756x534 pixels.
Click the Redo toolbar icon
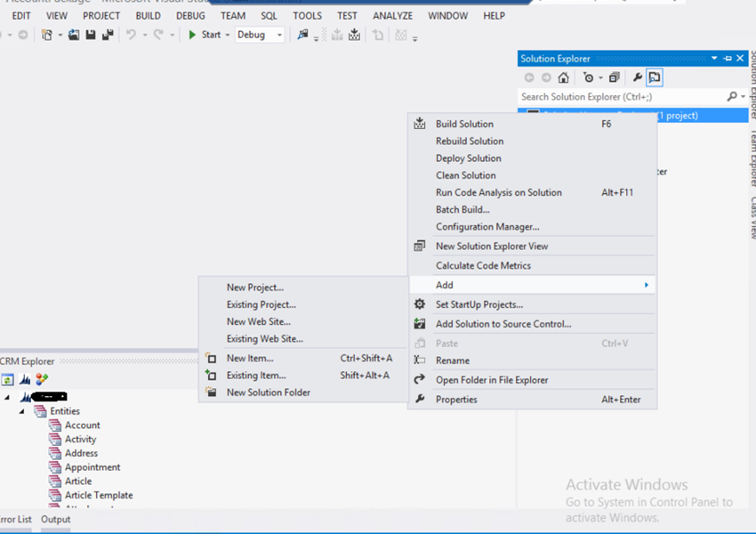158,35
